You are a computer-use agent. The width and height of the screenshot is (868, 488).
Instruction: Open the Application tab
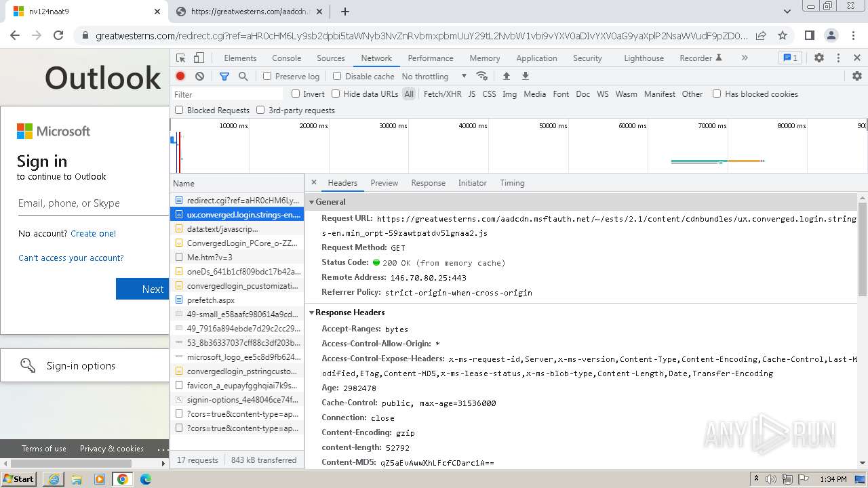(x=536, y=58)
